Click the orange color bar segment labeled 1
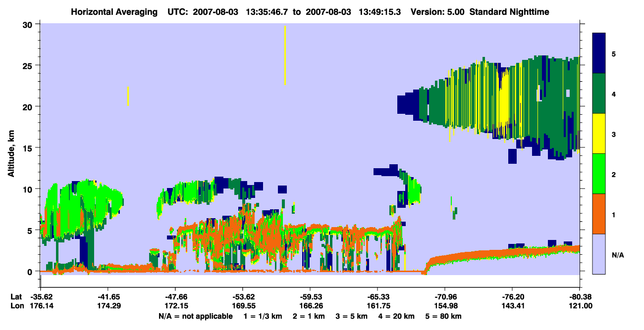The image size is (644, 330). point(599,214)
